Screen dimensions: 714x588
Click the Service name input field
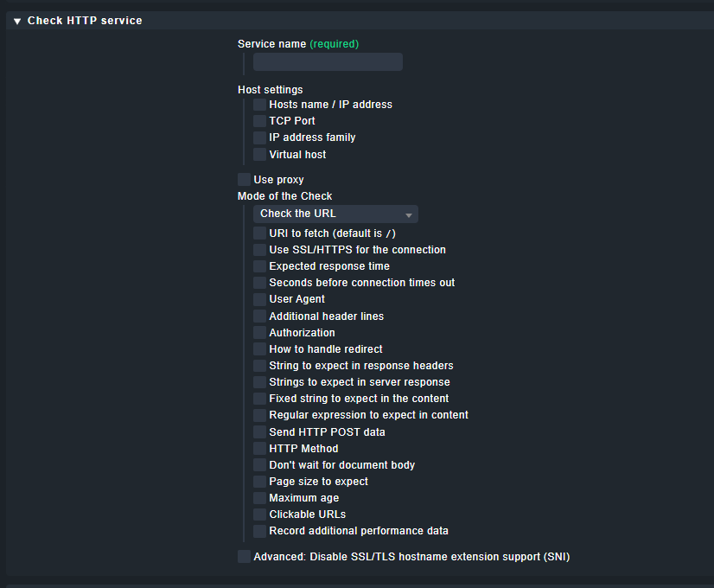328,62
